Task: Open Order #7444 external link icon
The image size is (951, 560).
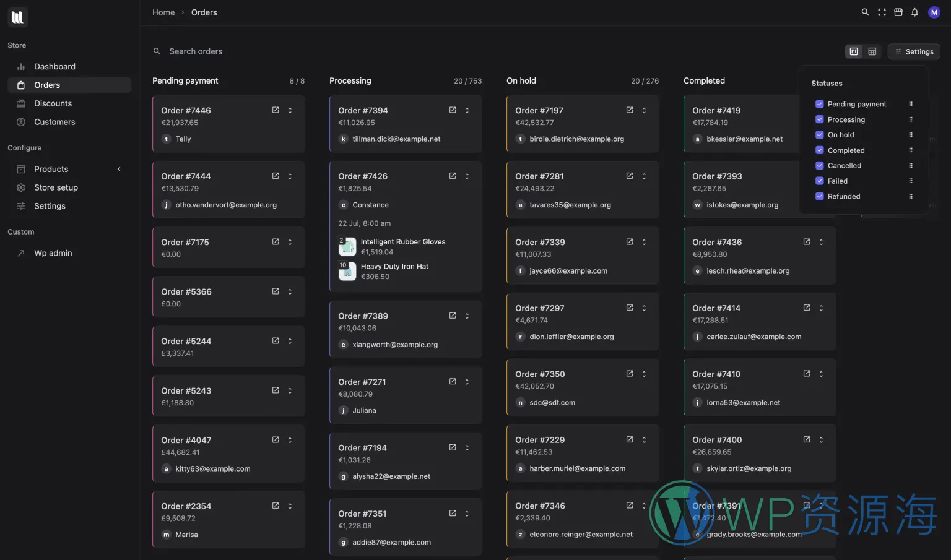Action: pos(276,176)
